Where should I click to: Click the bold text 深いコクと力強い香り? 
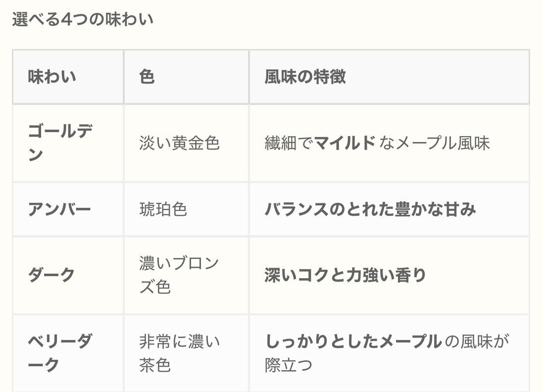tap(345, 275)
